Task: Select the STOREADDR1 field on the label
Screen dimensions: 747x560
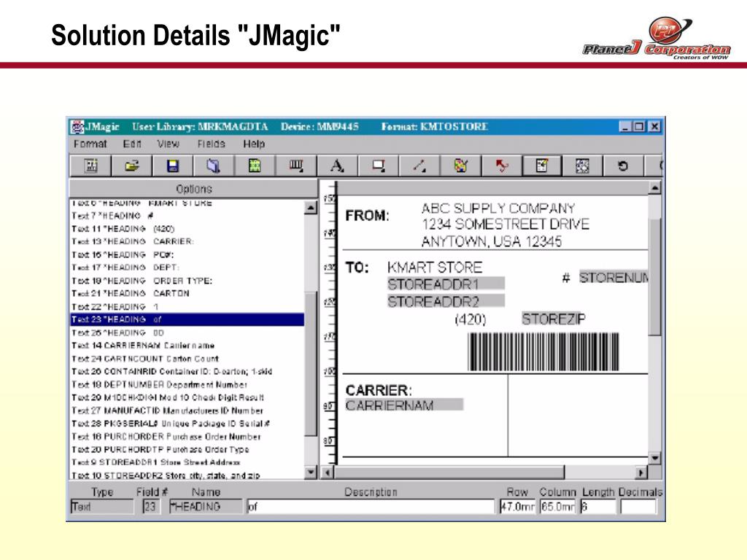Action: pos(446,284)
